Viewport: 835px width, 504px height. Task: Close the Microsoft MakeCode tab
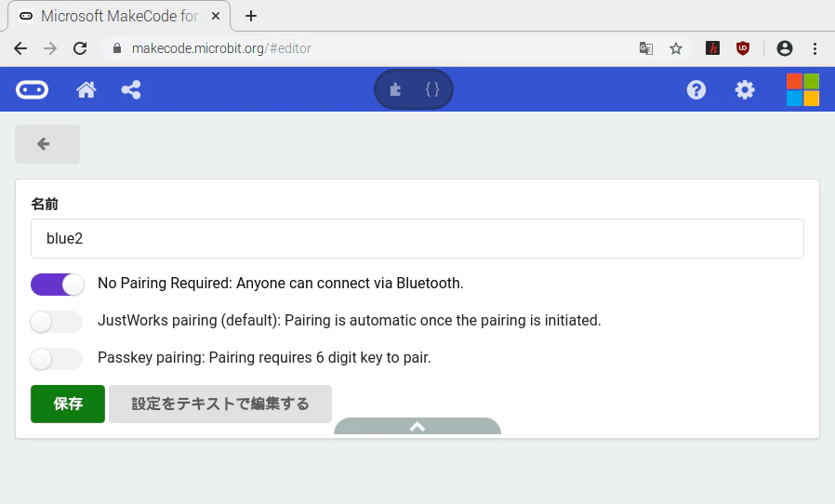[216, 16]
